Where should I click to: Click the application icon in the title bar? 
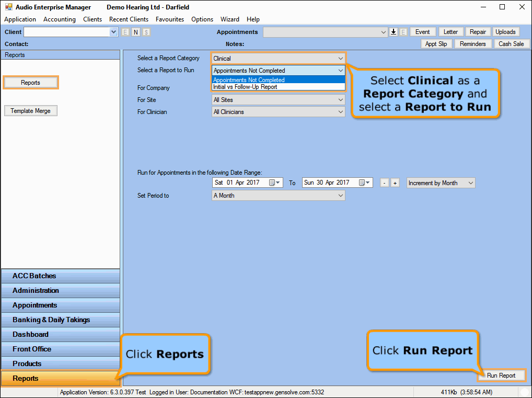(8, 7)
